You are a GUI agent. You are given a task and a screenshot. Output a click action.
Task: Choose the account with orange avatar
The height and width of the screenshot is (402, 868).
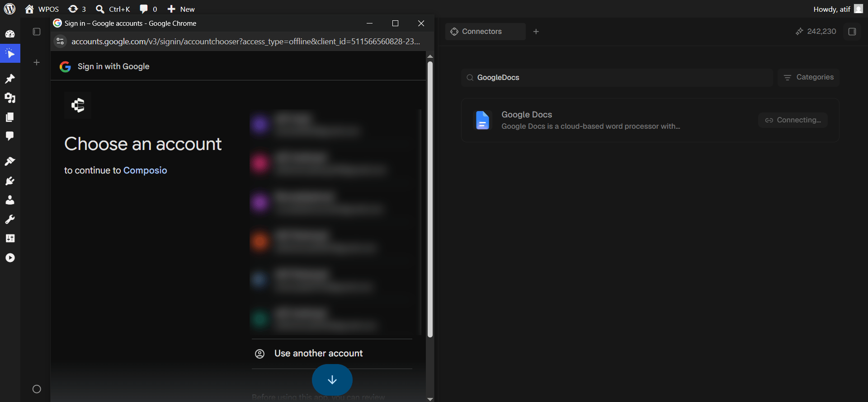[x=331, y=241]
